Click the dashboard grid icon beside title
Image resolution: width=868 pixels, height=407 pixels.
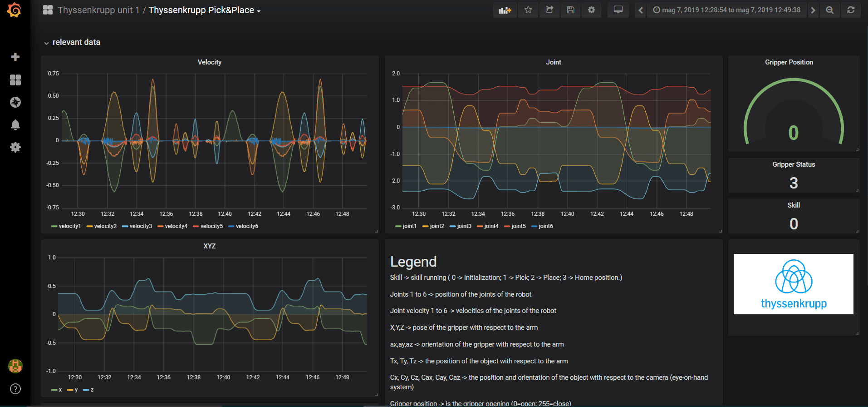point(48,10)
